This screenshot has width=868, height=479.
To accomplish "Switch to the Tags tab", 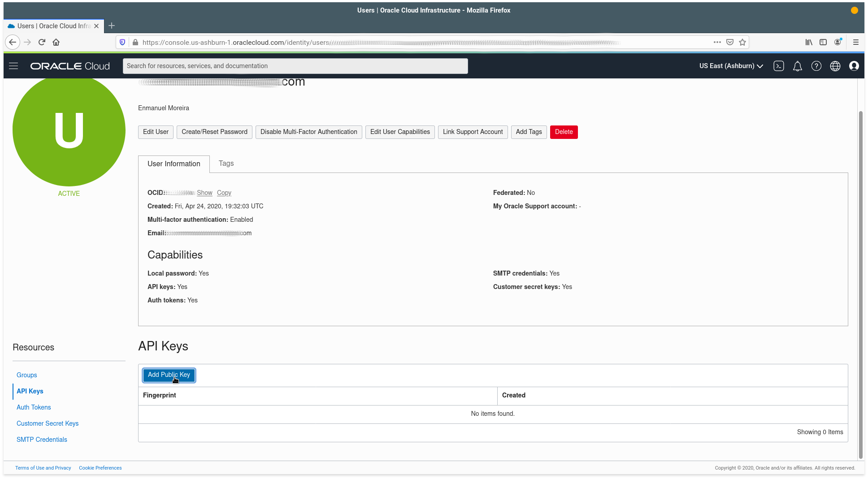I will tap(226, 164).
